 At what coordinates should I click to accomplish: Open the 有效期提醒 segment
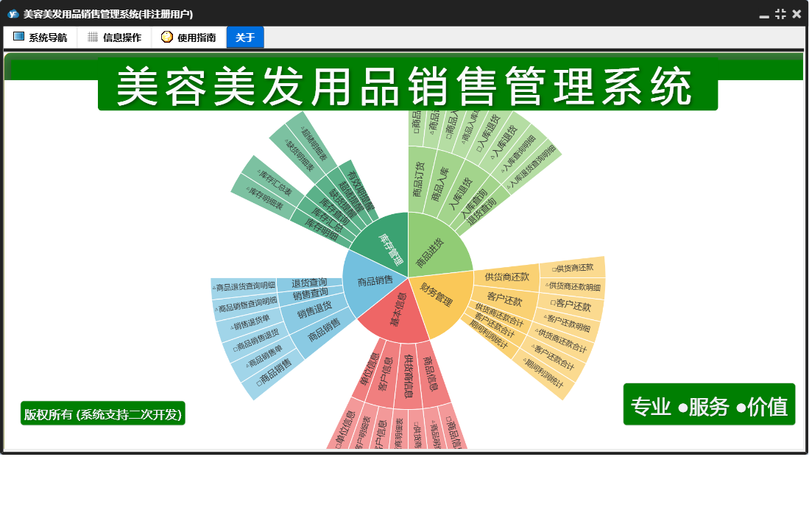click(361, 191)
